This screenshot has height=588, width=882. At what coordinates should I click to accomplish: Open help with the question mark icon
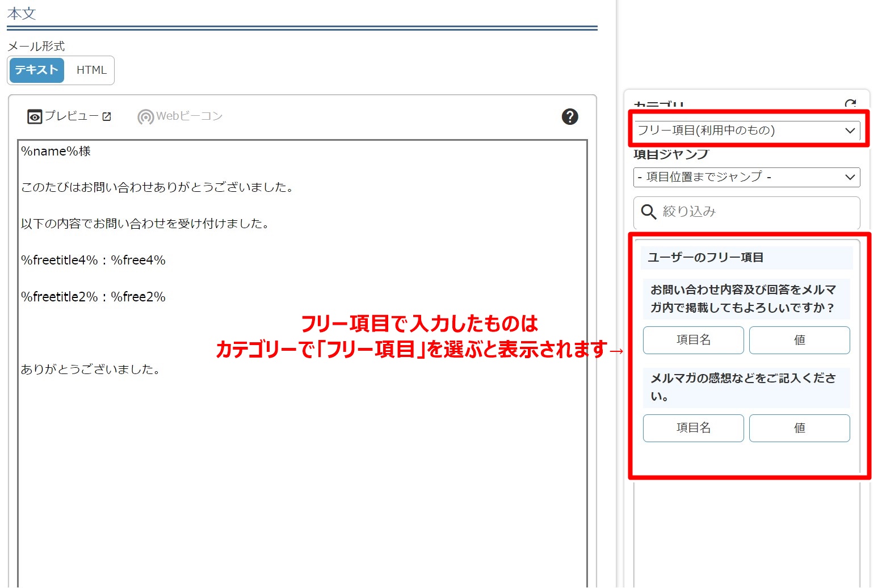569,116
